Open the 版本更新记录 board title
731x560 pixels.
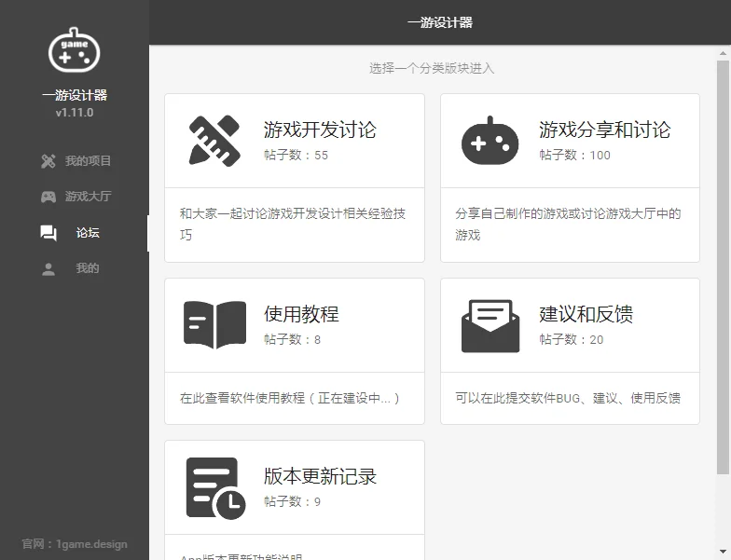[320, 476]
